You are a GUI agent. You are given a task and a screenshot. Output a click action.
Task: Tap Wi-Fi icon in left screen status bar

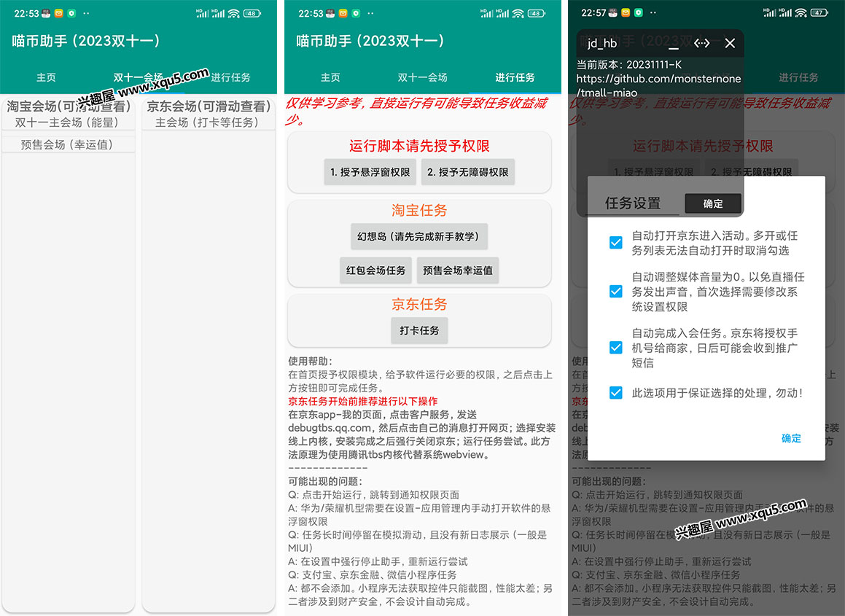pos(233,13)
